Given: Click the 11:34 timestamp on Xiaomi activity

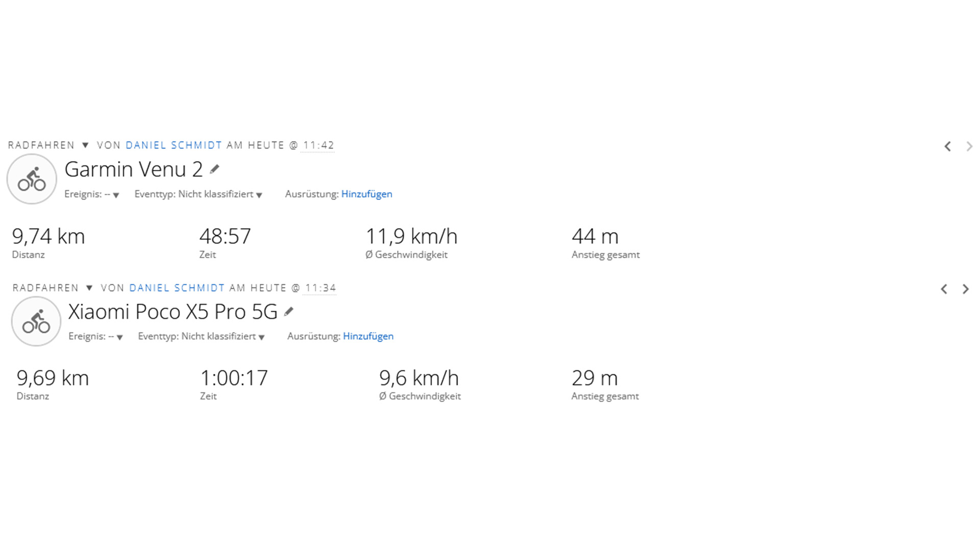Looking at the screenshot, I should (321, 288).
